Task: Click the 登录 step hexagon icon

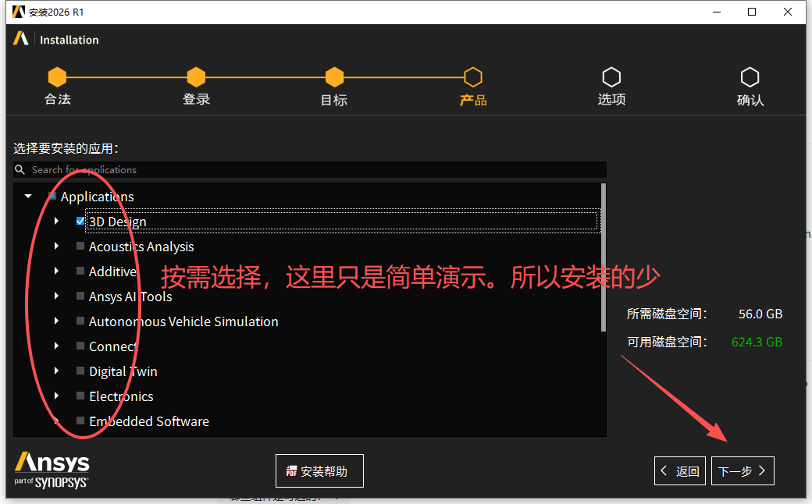Action: click(x=196, y=76)
